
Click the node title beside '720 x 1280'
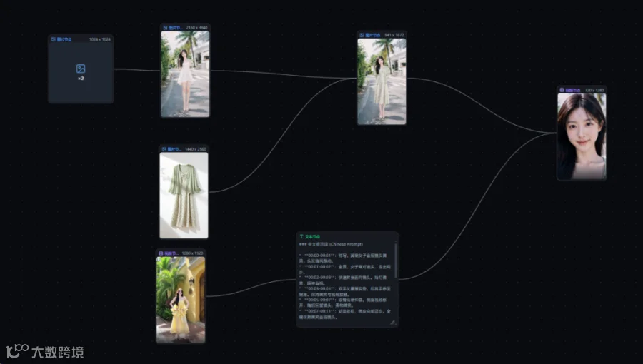click(x=573, y=90)
